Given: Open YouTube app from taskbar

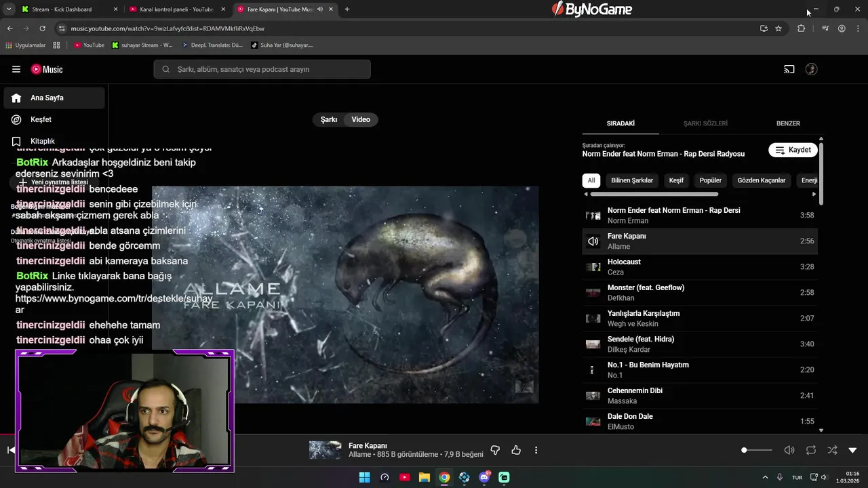Looking at the screenshot, I should [x=404, y=477].
